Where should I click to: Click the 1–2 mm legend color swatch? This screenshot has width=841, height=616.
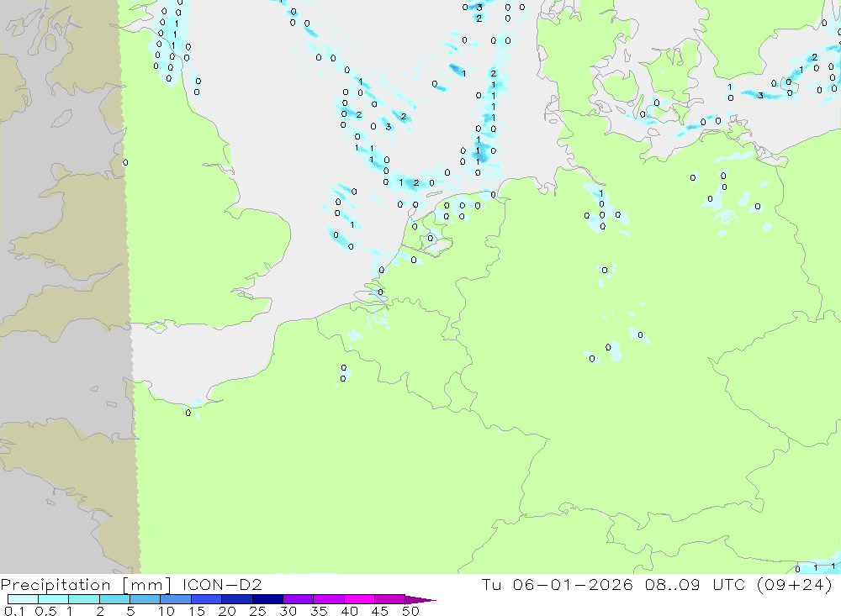(x=84, y=599)
